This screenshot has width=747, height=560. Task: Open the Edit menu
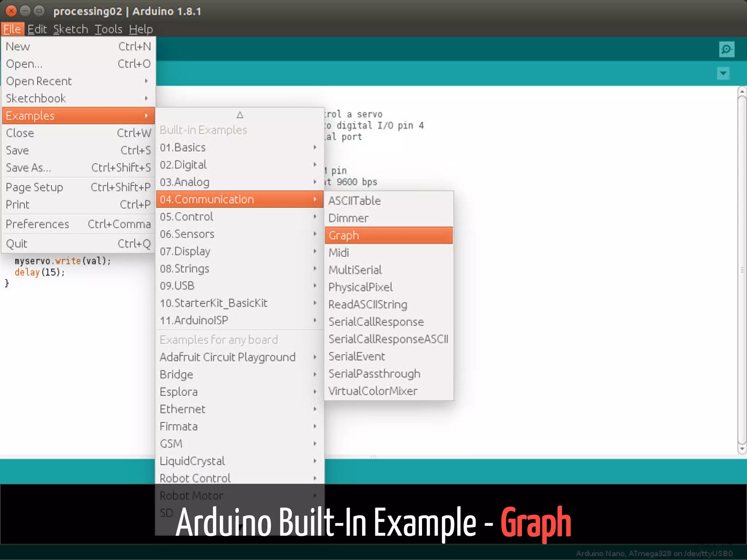click(37, 29)
